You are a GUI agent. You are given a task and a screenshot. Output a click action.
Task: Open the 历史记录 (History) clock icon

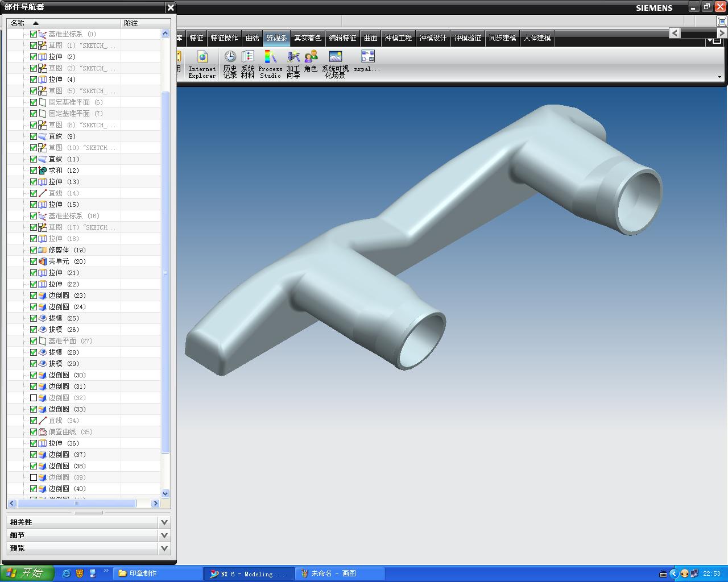click(230, 64)
